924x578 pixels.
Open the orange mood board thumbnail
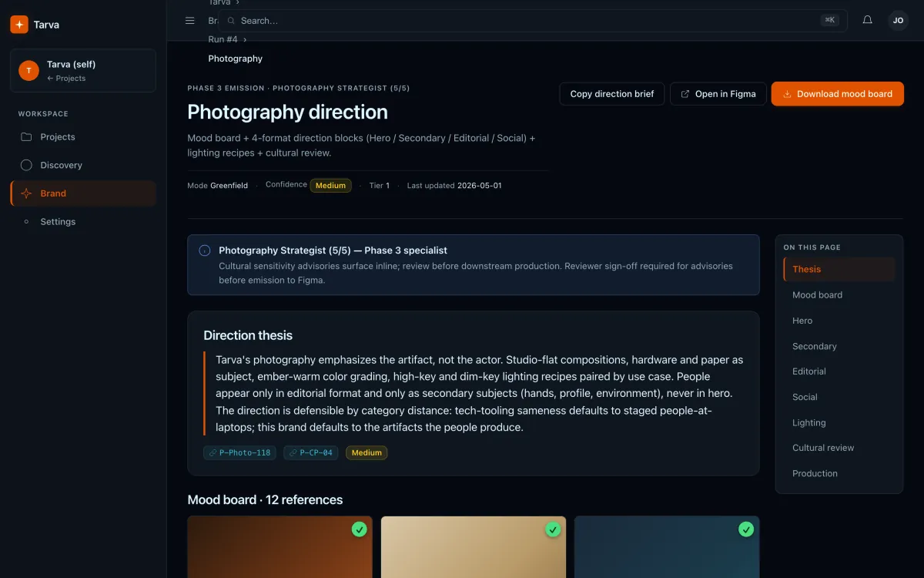[280, 547]
